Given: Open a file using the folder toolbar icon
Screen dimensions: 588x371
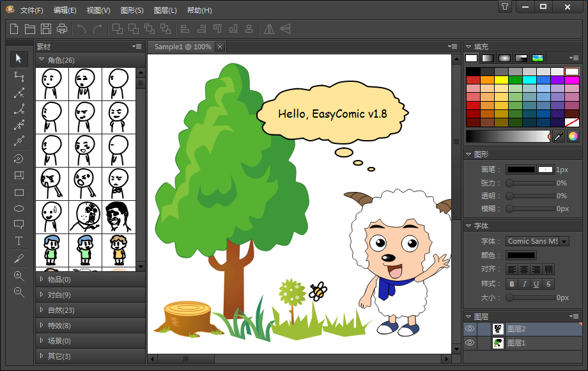Looking at the screenshot, I should pyautogui.click(x=29, y=28).
